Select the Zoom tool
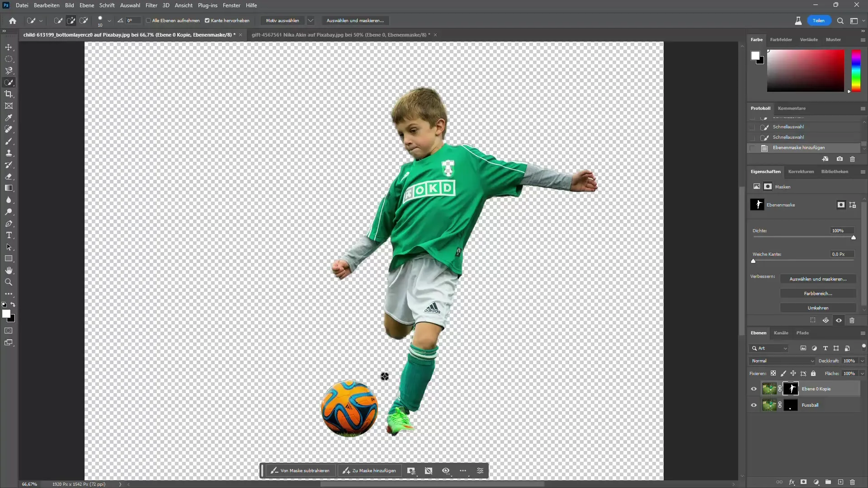The height and width of the screenshot is (488, 868). point(9,282)
